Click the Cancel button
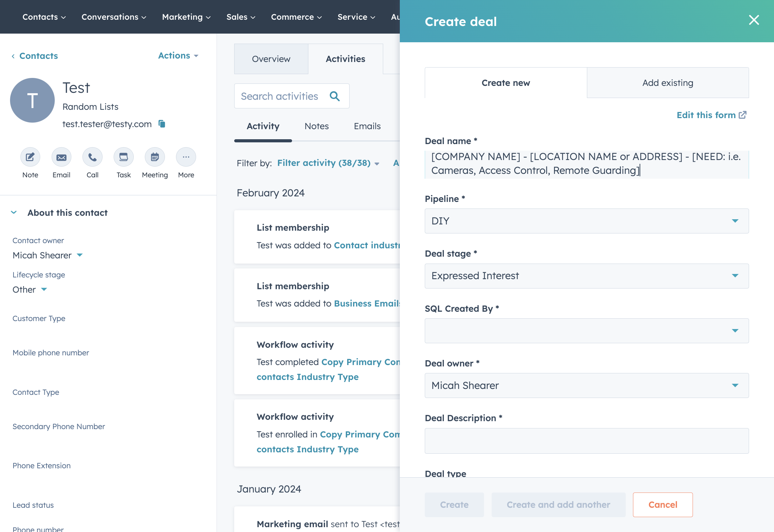Viewport: 774px width, 532px height. coord(663,505)
